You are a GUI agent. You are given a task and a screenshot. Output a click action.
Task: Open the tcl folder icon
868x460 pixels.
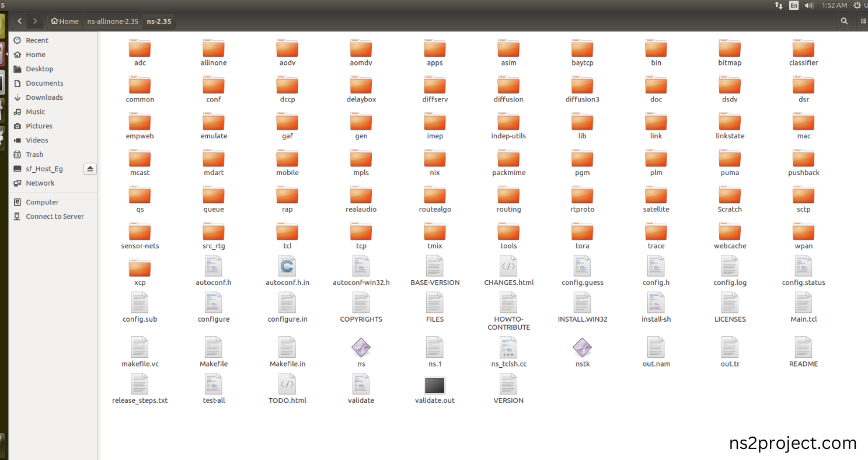(287, 232)
